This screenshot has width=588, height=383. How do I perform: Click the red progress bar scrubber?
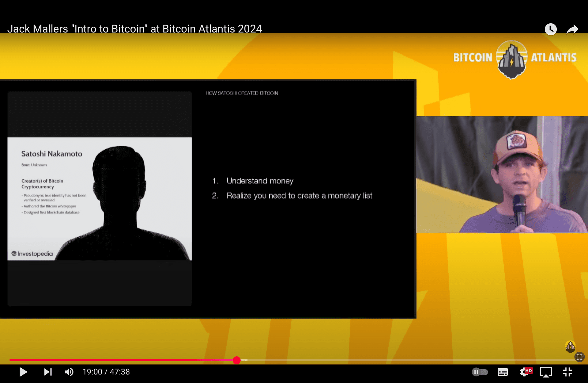(x=236, y=360)
